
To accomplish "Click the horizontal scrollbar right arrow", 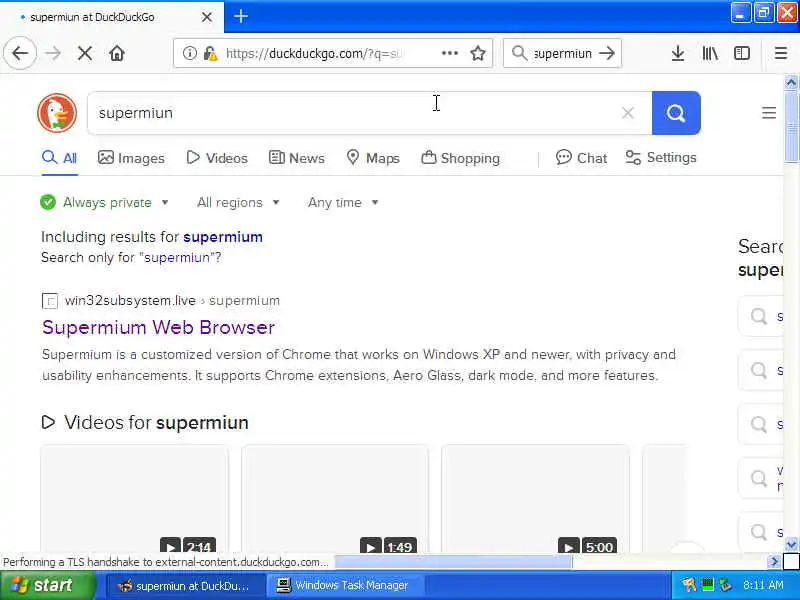I will 774,562.
